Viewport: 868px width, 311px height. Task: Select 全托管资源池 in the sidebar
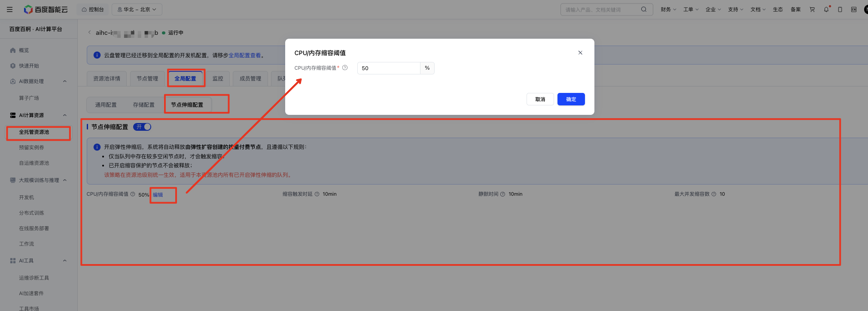[x=34, y=132]
